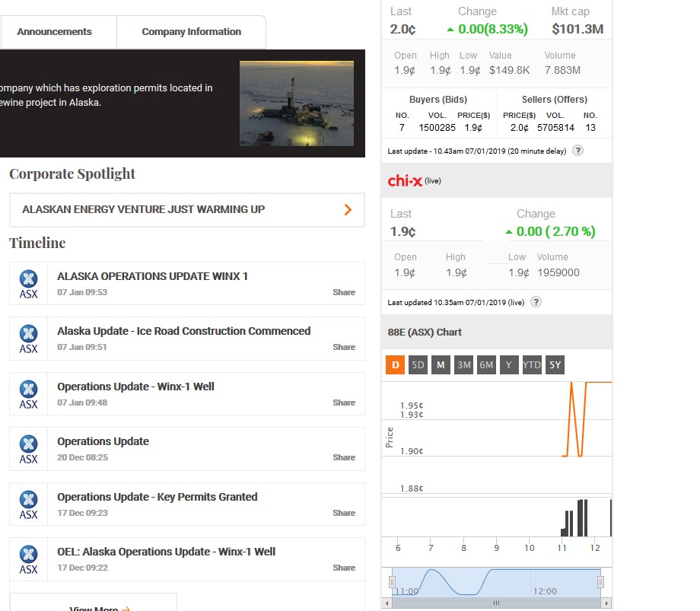Share the Key Permits Granted item
The height and width of the screenshot is (611, 700).
tap(344, 513)
